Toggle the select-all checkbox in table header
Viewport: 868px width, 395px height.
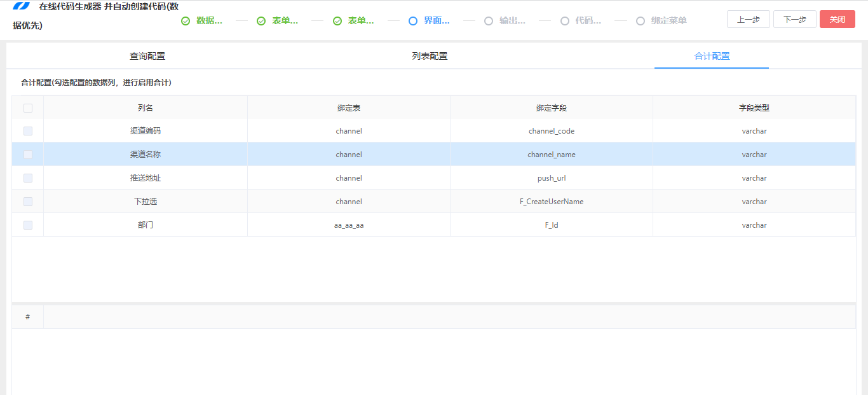(x=27, y=107)
